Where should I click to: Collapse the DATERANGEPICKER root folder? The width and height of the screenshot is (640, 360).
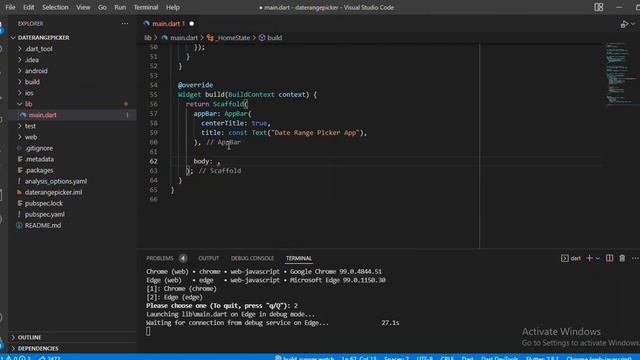click(x=43, y=38)
